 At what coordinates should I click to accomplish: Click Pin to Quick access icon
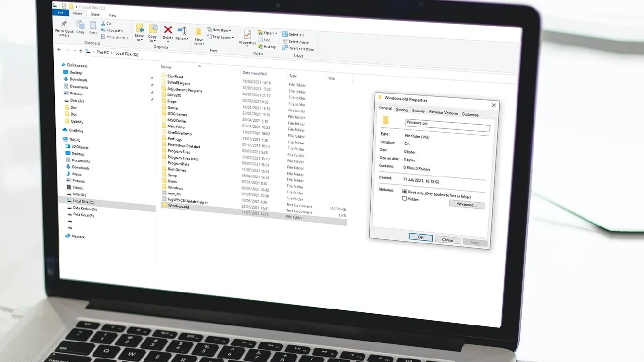(64, 24)
